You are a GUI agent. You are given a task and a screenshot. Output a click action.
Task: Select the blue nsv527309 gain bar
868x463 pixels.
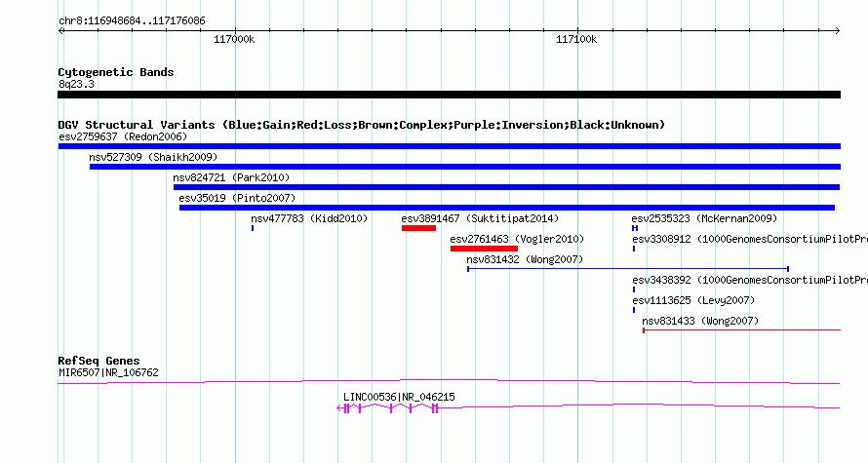pos(465,167)
